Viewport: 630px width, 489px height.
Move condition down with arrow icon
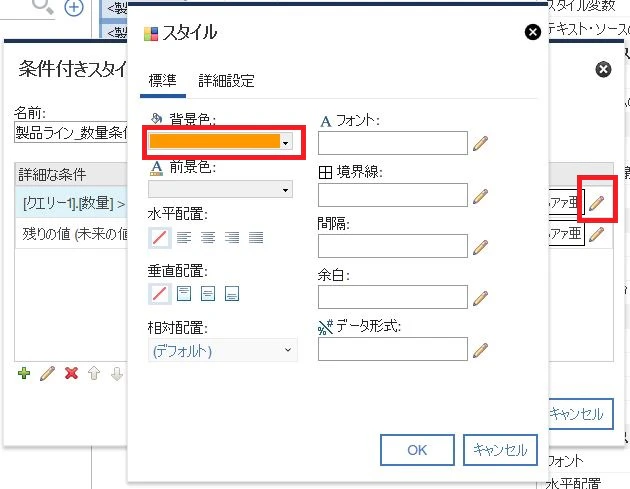tap(117, 373)
